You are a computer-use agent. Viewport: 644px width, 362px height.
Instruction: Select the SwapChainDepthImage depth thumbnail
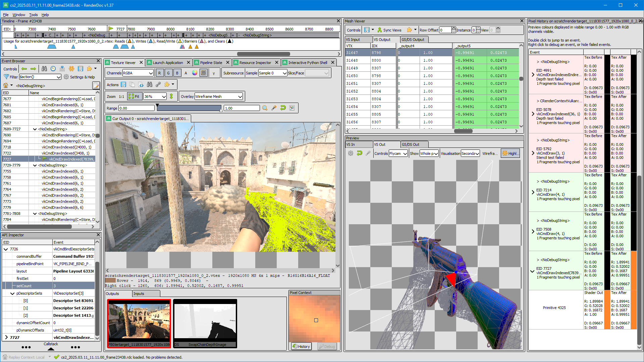(x=205, y=323)
